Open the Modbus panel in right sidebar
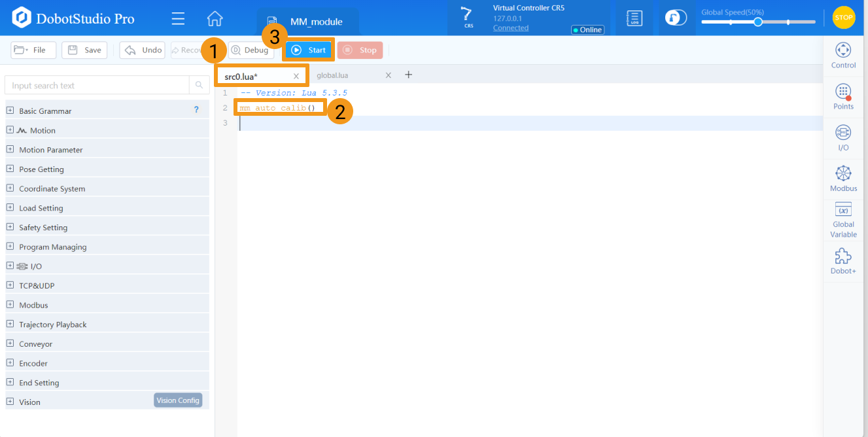Screen dimensions: 868x437 point(844,179)
